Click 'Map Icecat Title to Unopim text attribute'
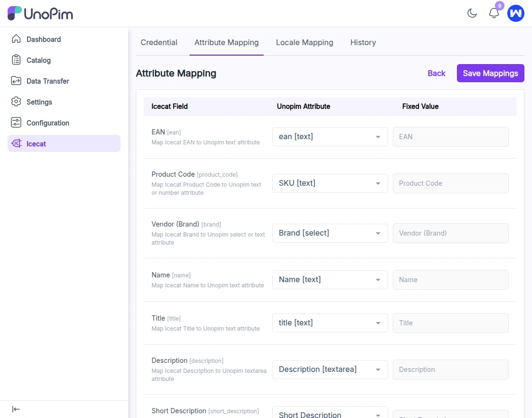This screenshot has height=418, width=532. tap(206, 328)
